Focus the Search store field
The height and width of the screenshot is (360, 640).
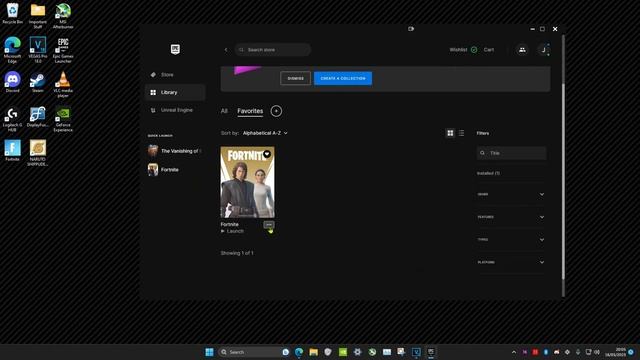tap(273, 50)
